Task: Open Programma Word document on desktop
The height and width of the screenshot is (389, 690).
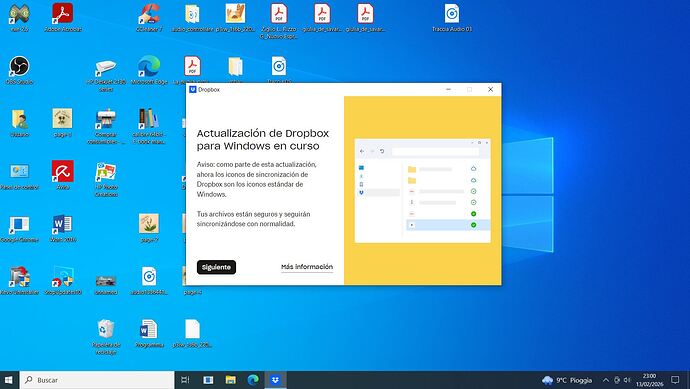Action: click(x=149, y=334)
